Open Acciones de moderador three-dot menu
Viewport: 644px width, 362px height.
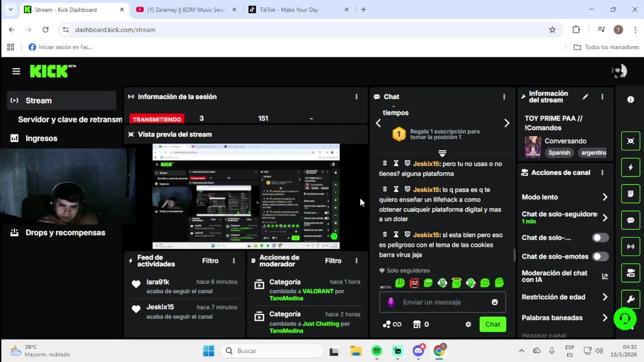click(x=356, y=260)
